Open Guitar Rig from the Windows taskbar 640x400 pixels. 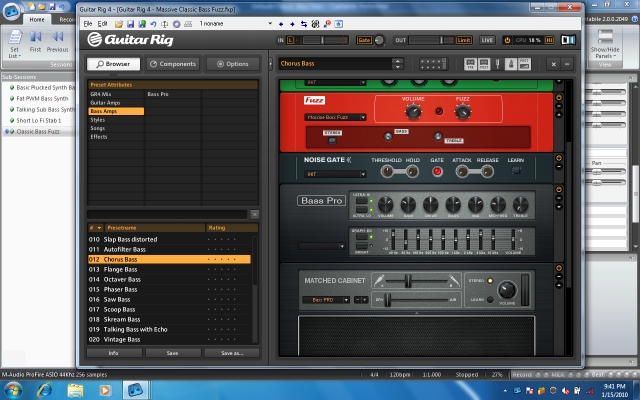click(x=135, y=390)
